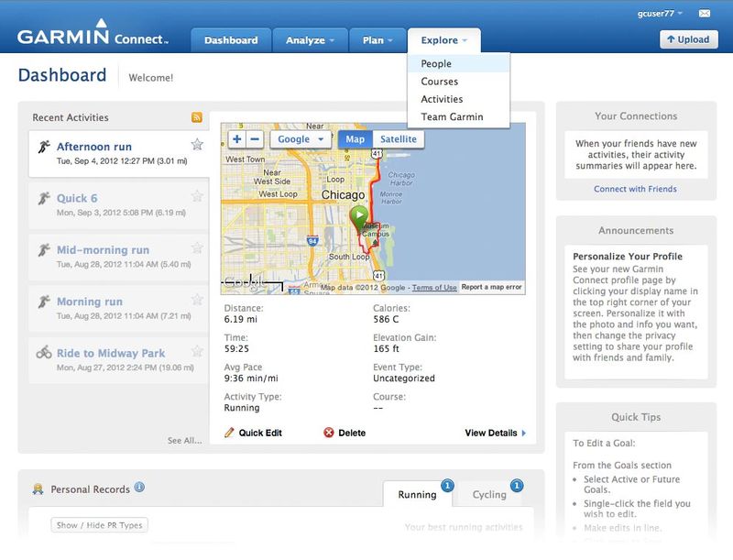Open View Details for the activity

(495, 433)
